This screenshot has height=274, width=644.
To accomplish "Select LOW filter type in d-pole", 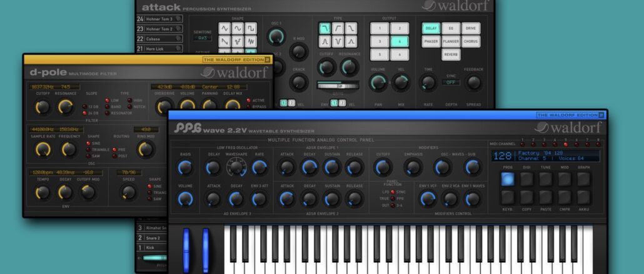I will [107, 100].
